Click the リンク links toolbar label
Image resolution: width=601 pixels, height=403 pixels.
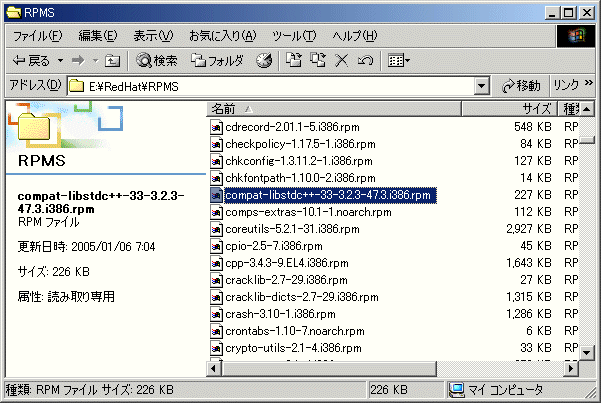[566, 85]
